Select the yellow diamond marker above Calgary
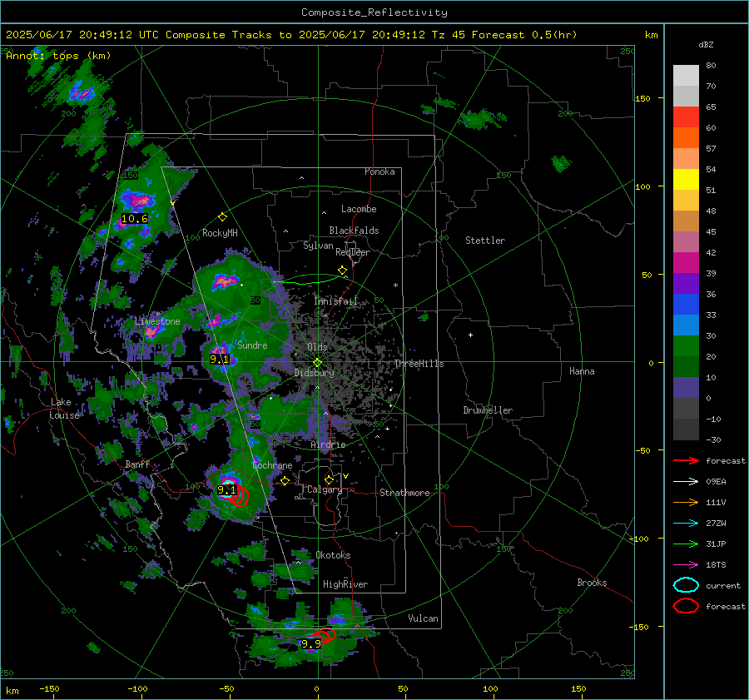Viewport: 749px width, 700px height. [x=329, y=479]
